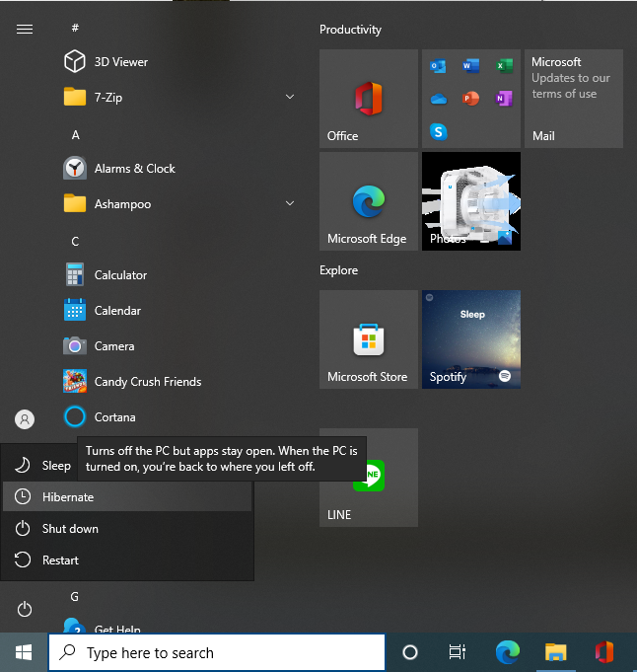Open Word from the Office group tile
637x672 pixels.
click(470, 66)
